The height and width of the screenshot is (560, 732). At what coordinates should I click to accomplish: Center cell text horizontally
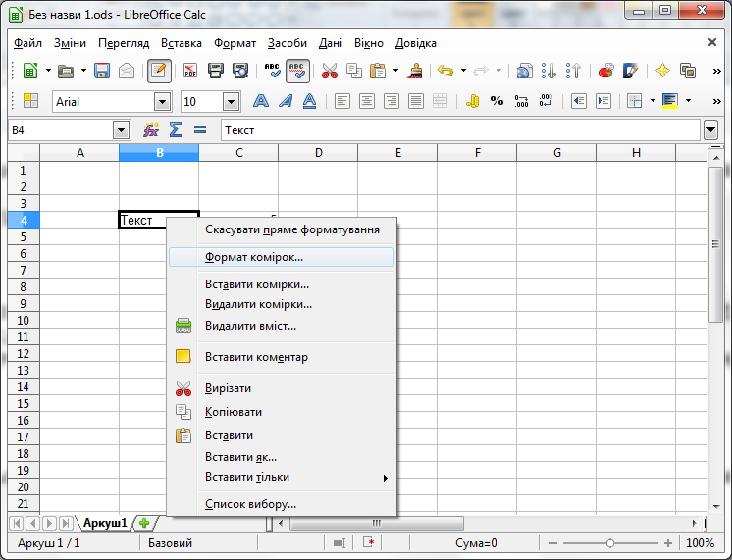[367, 101]
